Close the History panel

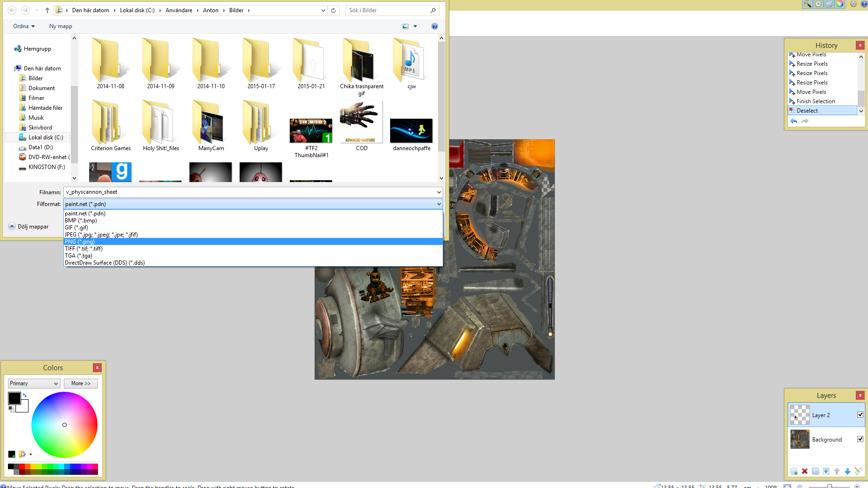860,45
